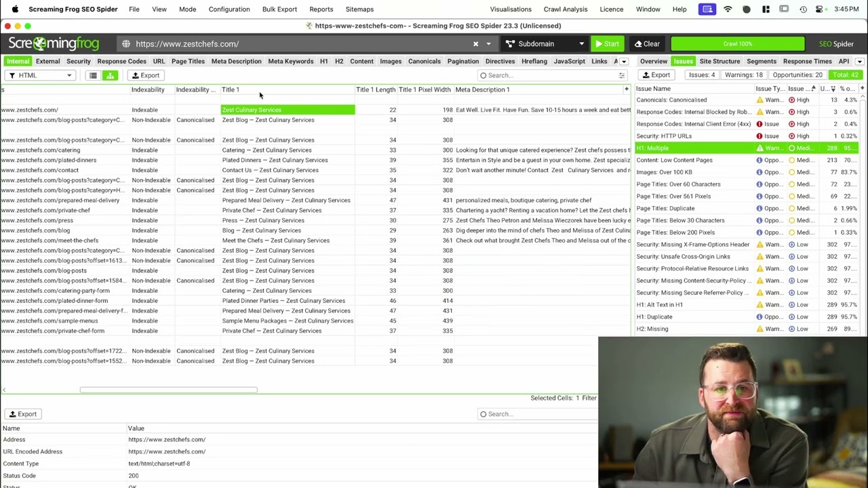Switch to tree view icon
This screenshot has width=868, height=488.
click(x=110, y=75)
